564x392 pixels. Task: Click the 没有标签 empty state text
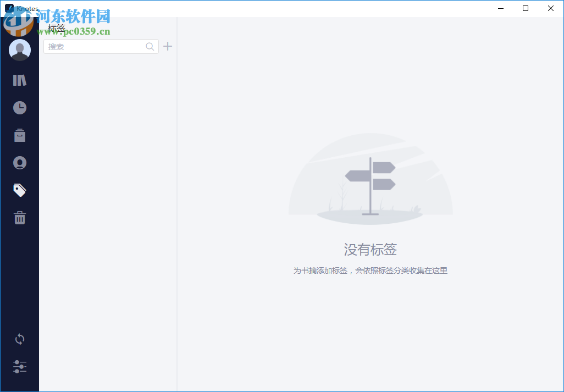(371, 249)
